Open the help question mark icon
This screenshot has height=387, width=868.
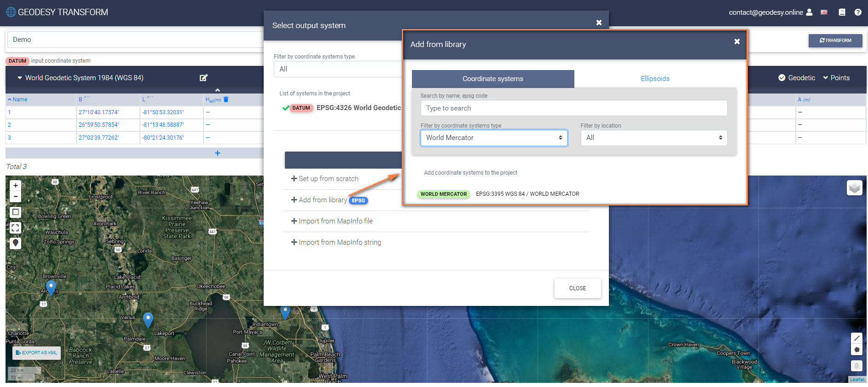[x=858, y=12]
